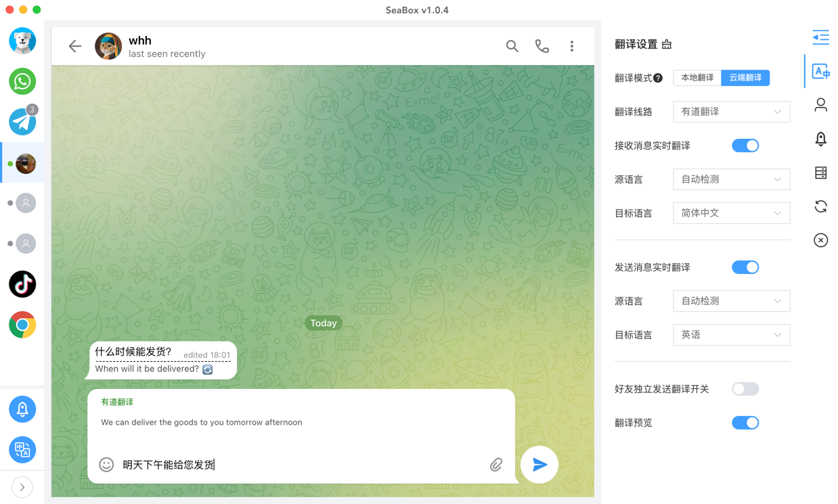Image resolution: width=838 pixels, height=504 pixels.
Task: Click into the message input field
Action: point(301,465)
